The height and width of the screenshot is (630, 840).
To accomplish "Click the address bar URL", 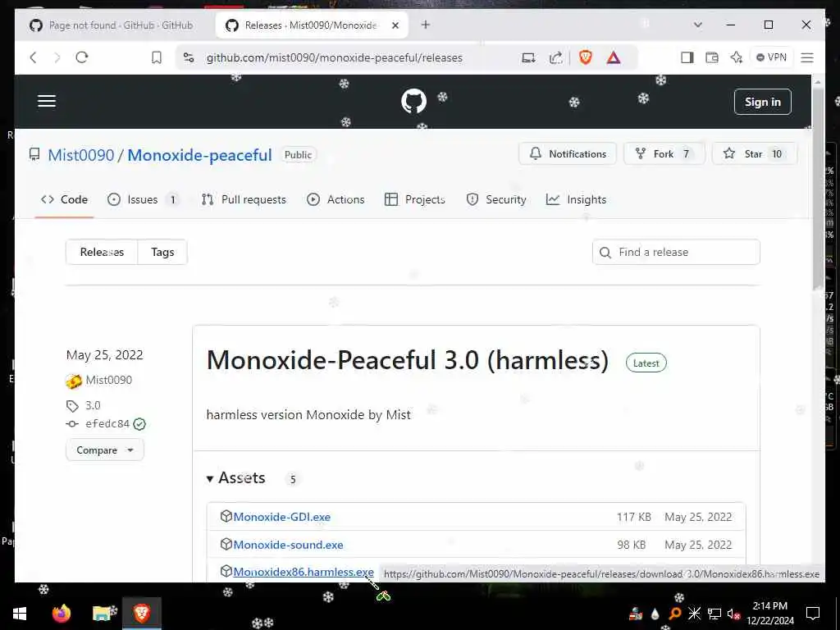I will [x=335, y=57].
